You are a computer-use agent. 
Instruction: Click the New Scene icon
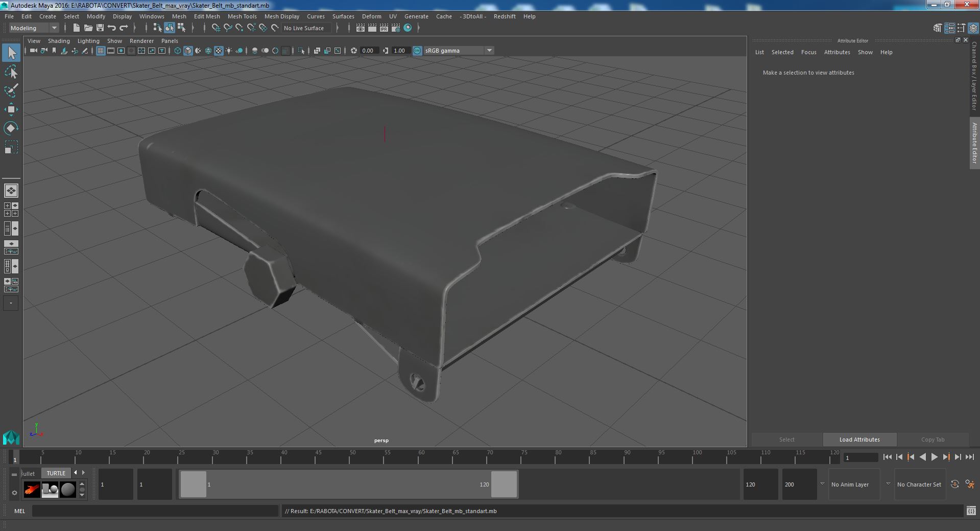point(76,28)
